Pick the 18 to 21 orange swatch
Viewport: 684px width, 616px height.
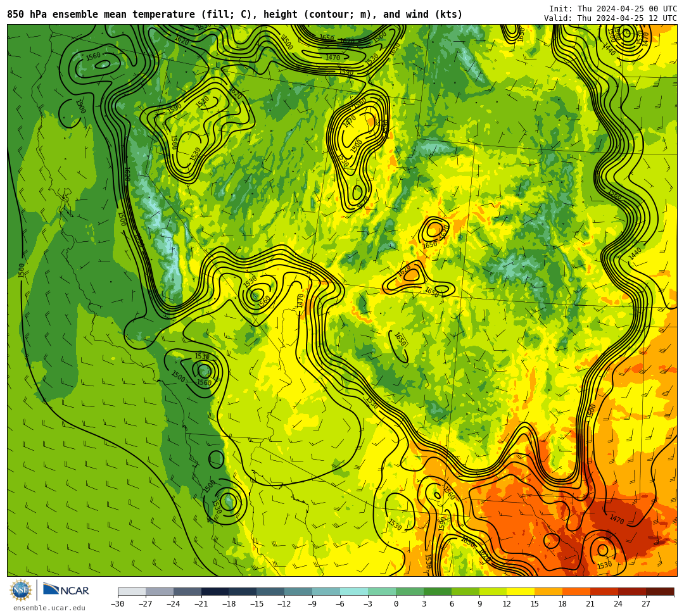[577, 591]
